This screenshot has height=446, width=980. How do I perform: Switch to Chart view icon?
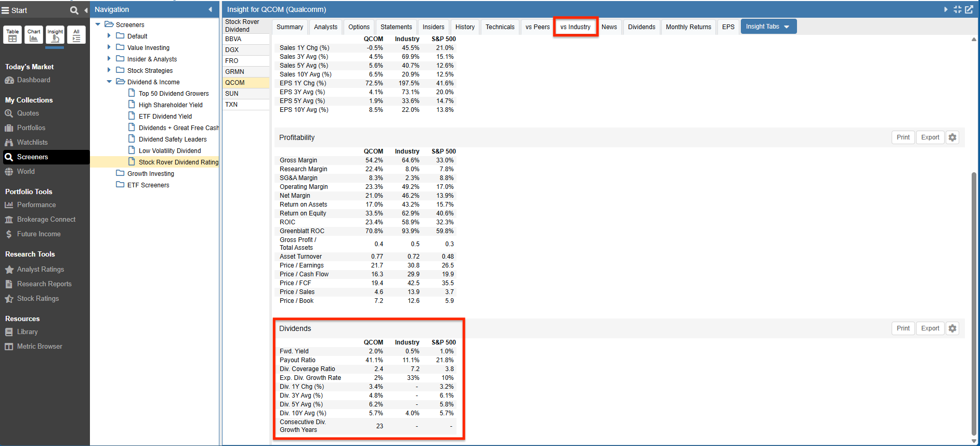[x=34, y=35]
